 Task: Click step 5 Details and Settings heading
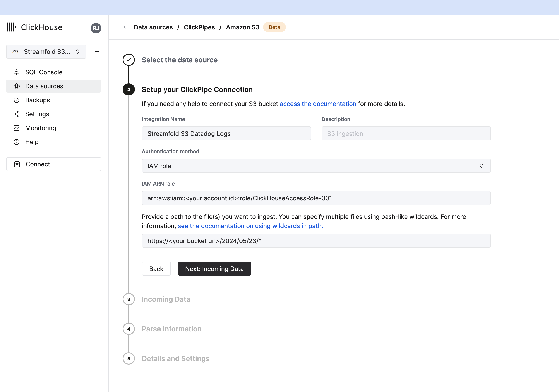[176, 359]
